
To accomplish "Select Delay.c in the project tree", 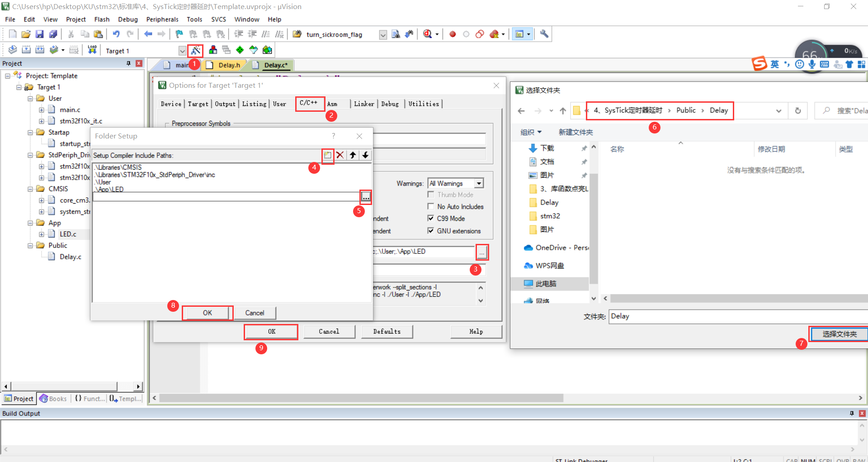I will point(71,257).
